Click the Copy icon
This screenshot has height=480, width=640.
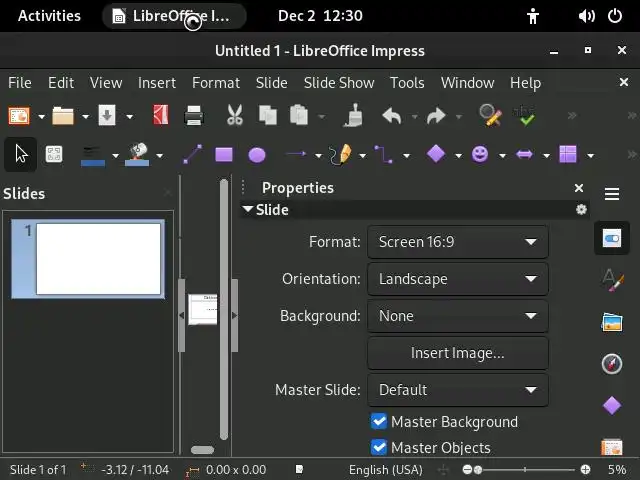[x=268, y=116]
